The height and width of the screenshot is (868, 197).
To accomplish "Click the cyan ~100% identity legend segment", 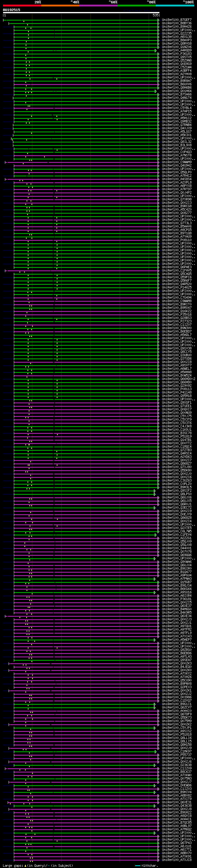I will point(175,6).
